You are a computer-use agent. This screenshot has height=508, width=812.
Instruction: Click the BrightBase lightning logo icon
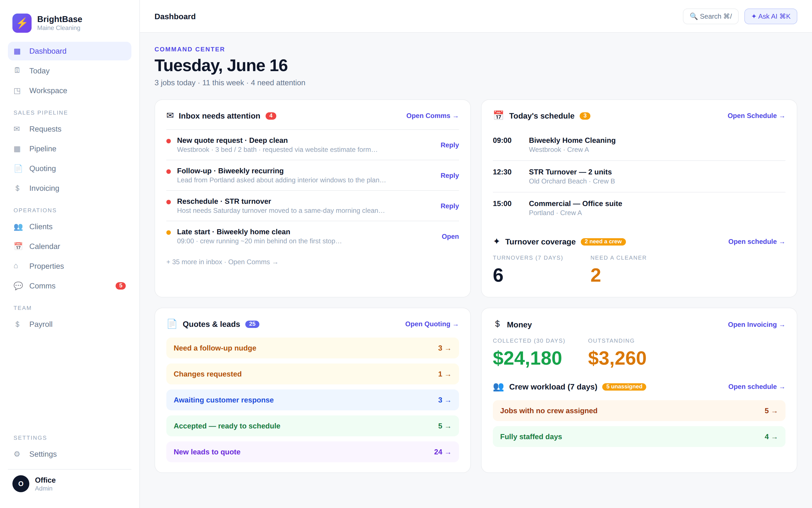tap(22, 23)
